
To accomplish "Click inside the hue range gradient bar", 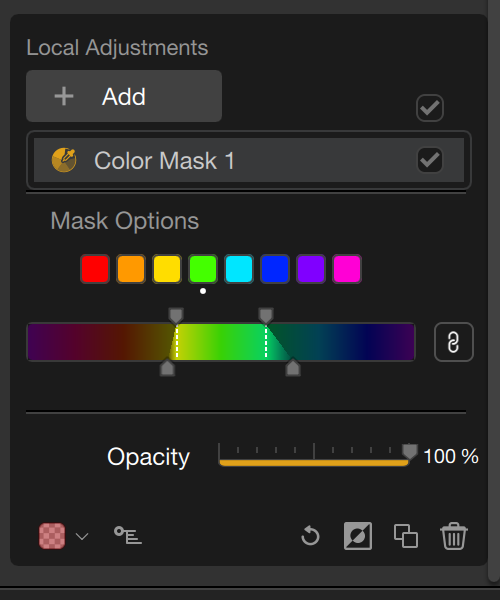I will click(x=221, y=342).
